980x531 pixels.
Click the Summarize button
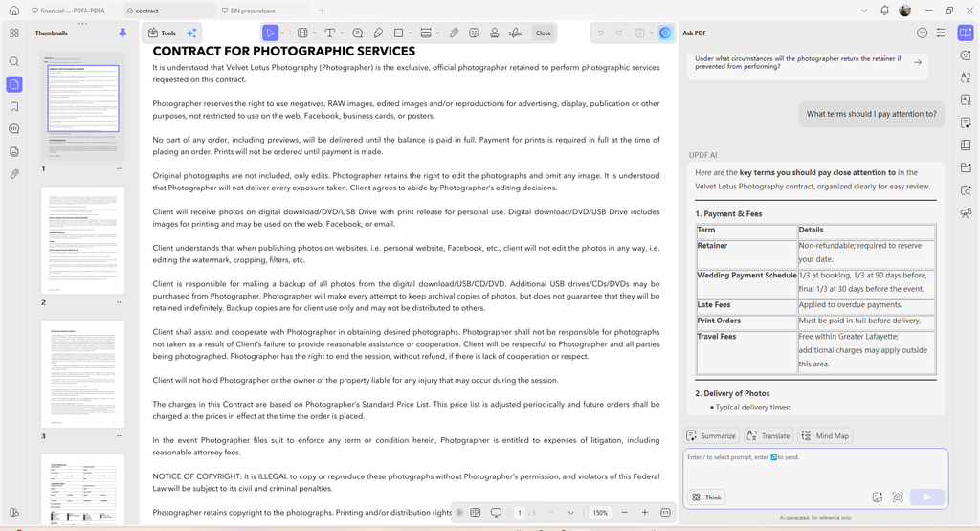click(x=711, y=436)
